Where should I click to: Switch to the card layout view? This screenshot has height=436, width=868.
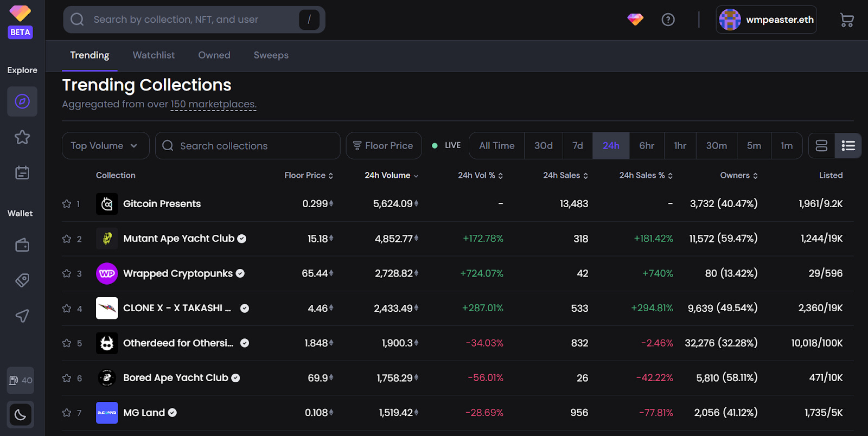tap(821, 146)
